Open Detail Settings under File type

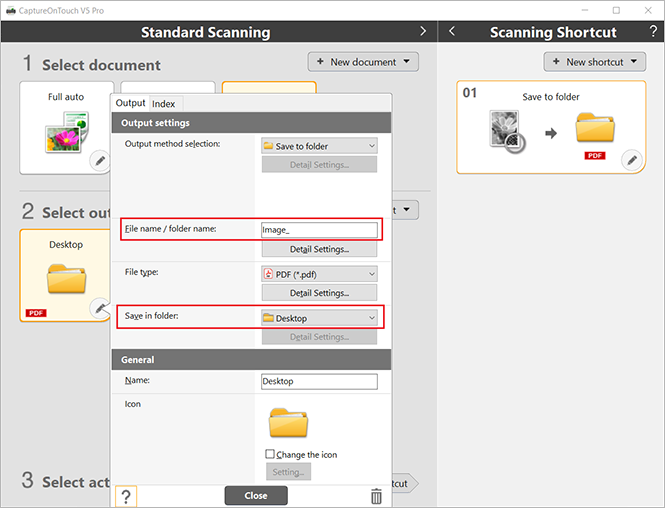pyautogui.click(x=319, y=293)
